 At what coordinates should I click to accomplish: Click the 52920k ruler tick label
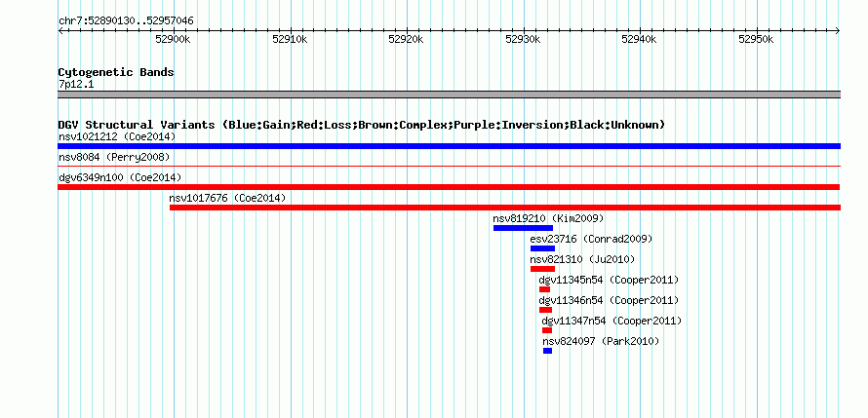[x=407, y=39]
